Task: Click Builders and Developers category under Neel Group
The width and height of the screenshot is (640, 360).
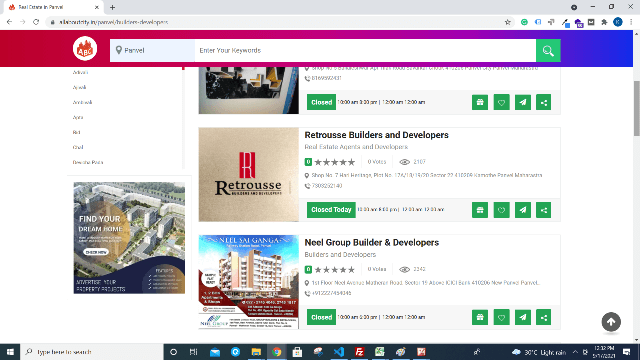Action: tap(340, 255)
